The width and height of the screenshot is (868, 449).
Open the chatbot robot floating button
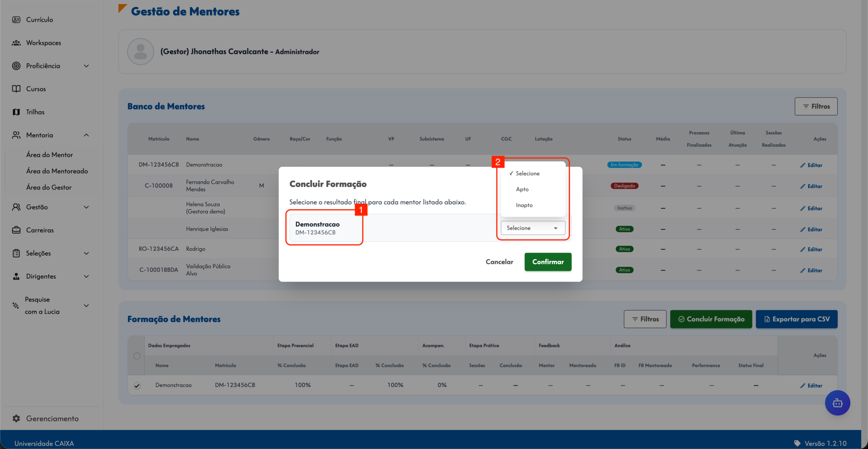click(x=837, y=403)
